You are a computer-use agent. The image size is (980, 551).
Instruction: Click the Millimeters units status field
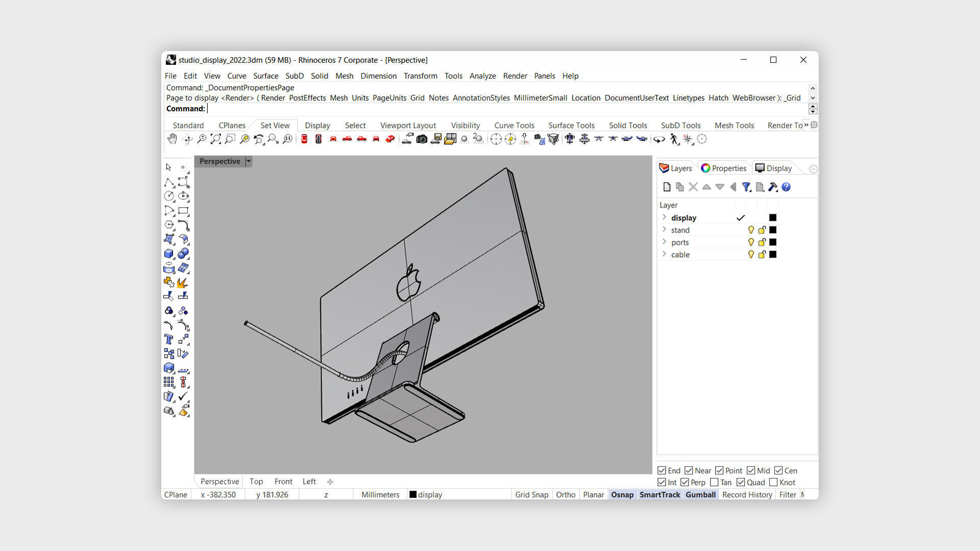coord(380,495)
